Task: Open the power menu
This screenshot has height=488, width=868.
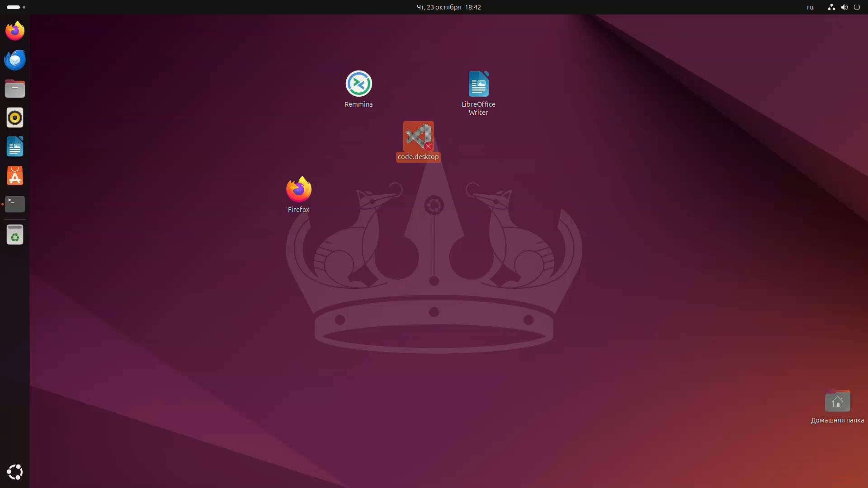Action: tap(857, 7)
